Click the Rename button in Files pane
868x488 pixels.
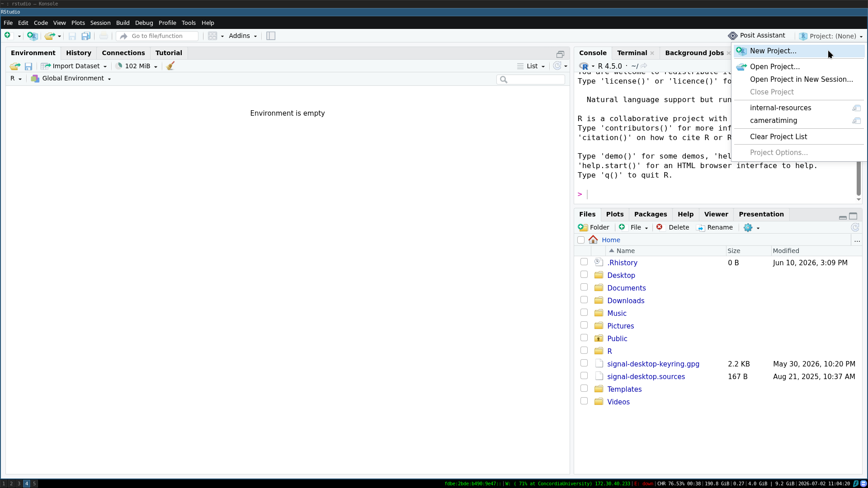click(x=715, y=227)
